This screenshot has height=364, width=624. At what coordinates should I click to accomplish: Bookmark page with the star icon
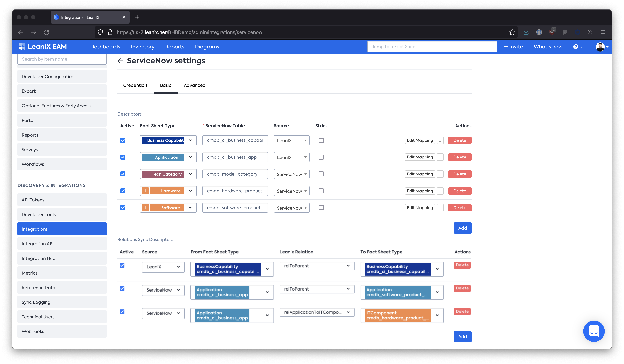[512, 32]
